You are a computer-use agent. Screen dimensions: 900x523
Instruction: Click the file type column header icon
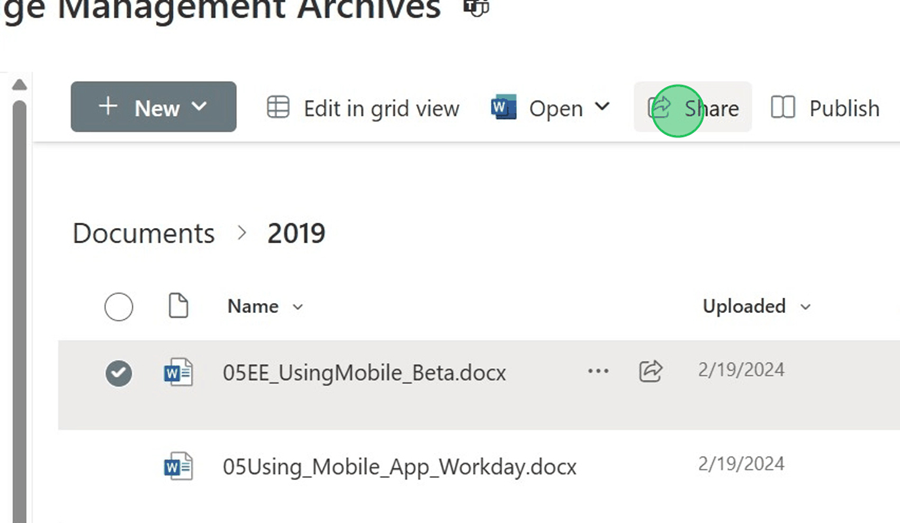178,306
